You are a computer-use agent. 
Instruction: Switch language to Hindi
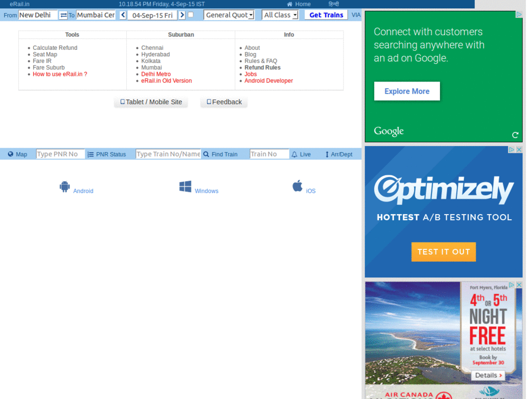tap(334, 4)
